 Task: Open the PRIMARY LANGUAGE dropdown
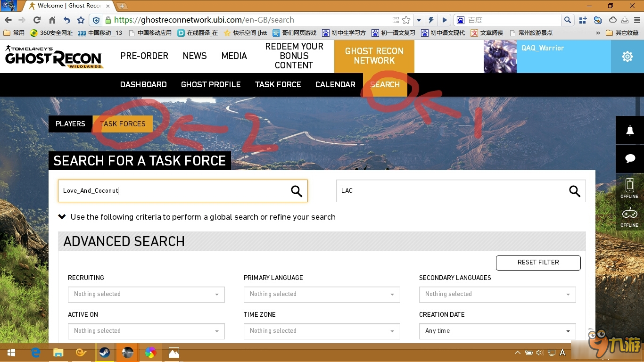click(322, 294)
